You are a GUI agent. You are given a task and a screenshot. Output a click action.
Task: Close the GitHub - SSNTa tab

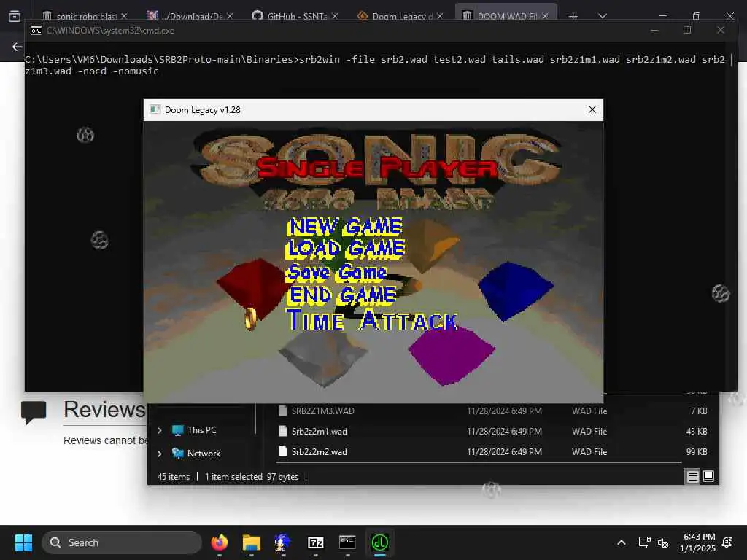(335, 16)
